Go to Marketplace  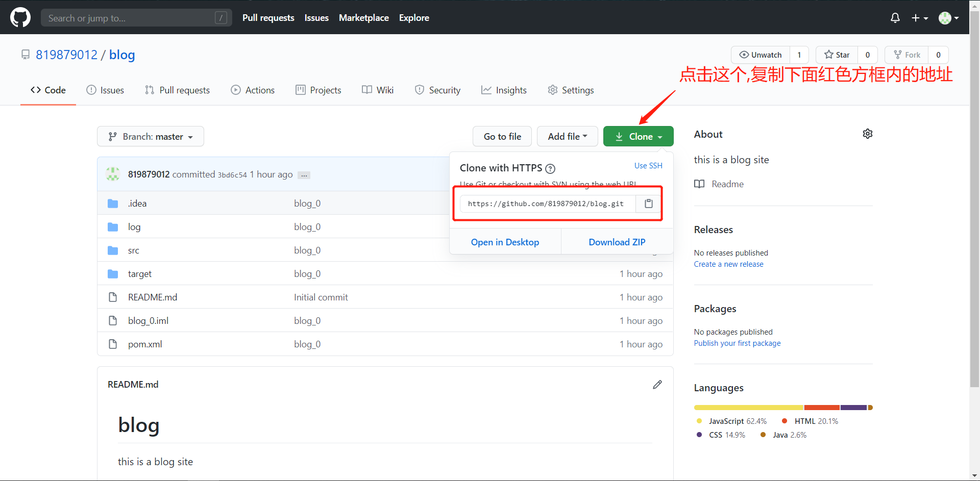tap(363, 18)
